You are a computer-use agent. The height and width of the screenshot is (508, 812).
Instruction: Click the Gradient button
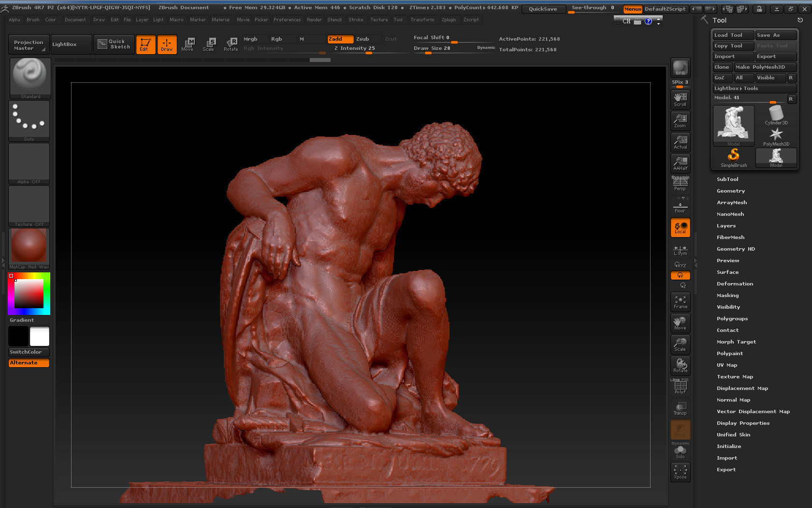[x=29, y=320]
